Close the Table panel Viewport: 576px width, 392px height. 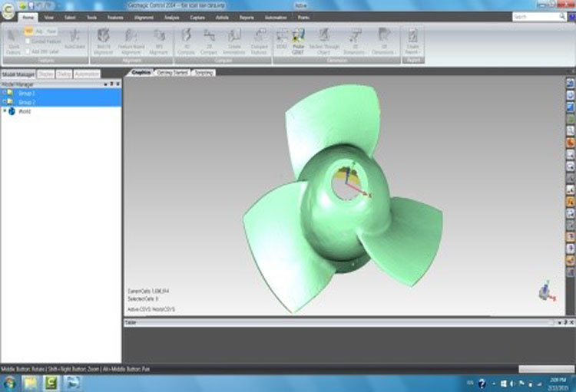(571, 322)
